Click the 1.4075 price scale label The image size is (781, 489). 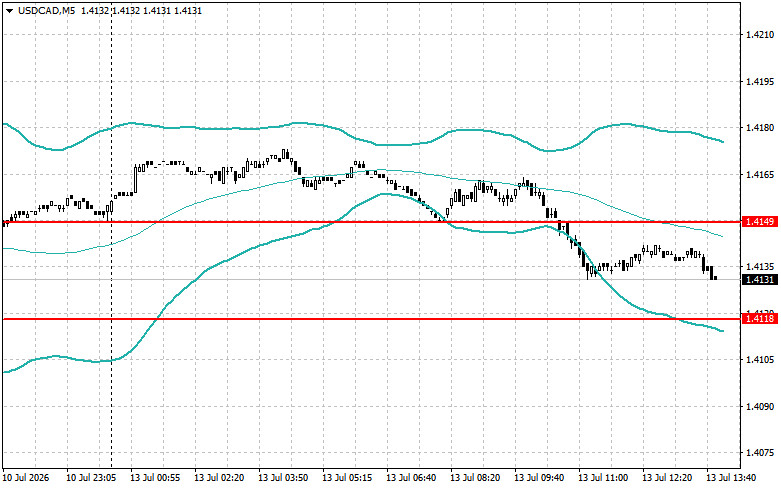(760, 453)
